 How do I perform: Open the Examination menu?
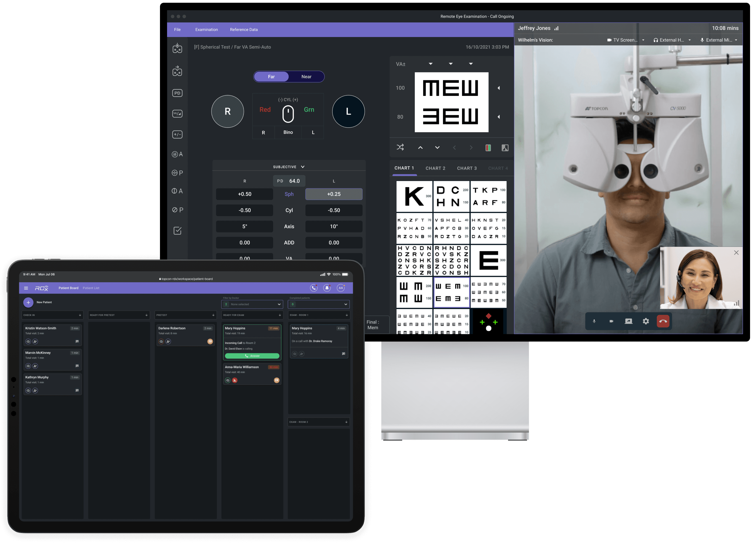point(206,30)
